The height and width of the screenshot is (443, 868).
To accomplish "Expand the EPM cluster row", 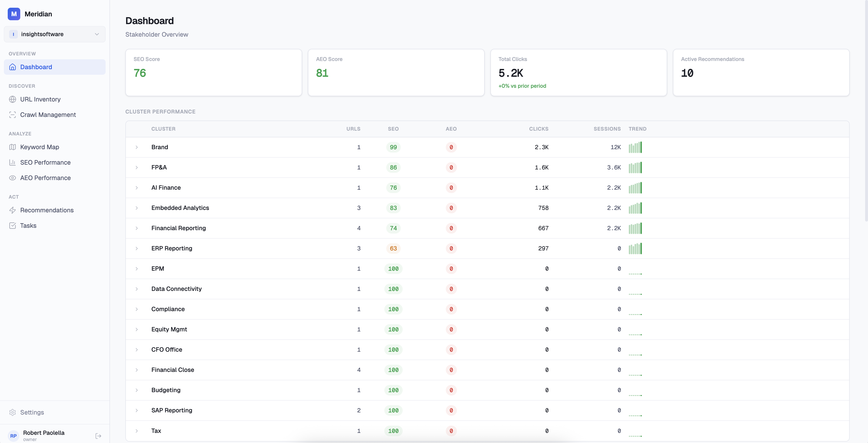I will 137,269.
